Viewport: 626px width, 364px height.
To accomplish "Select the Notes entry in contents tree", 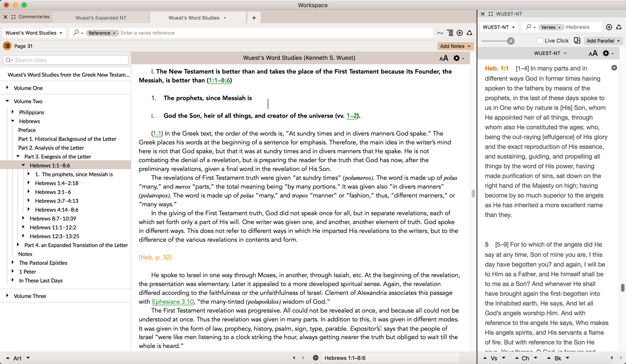I will click(25, 254).
